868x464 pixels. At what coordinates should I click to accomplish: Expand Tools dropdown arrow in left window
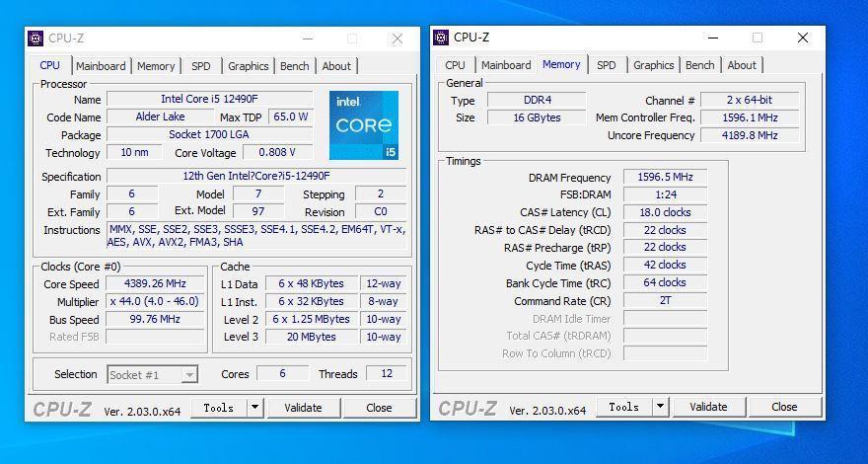coord(254,408)
